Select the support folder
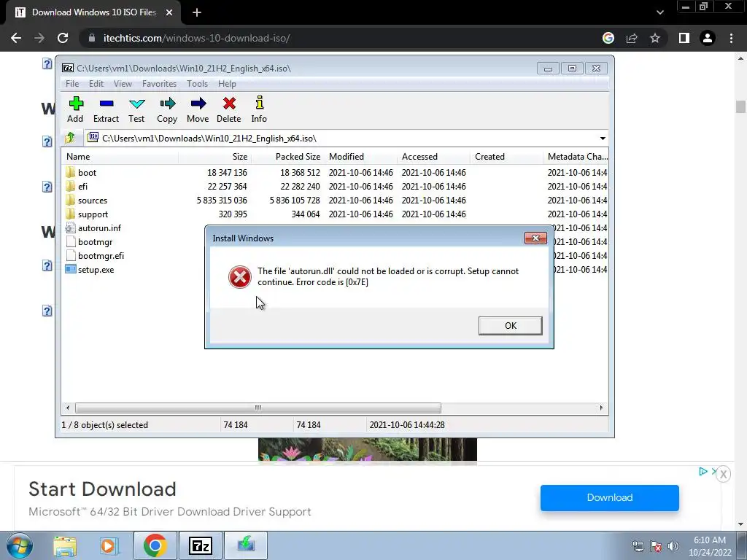 [x=93, y=214]
